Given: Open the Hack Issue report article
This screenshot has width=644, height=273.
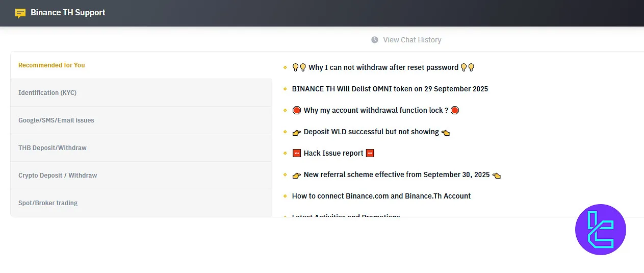Looking at the screenshot, I should 333,153.
